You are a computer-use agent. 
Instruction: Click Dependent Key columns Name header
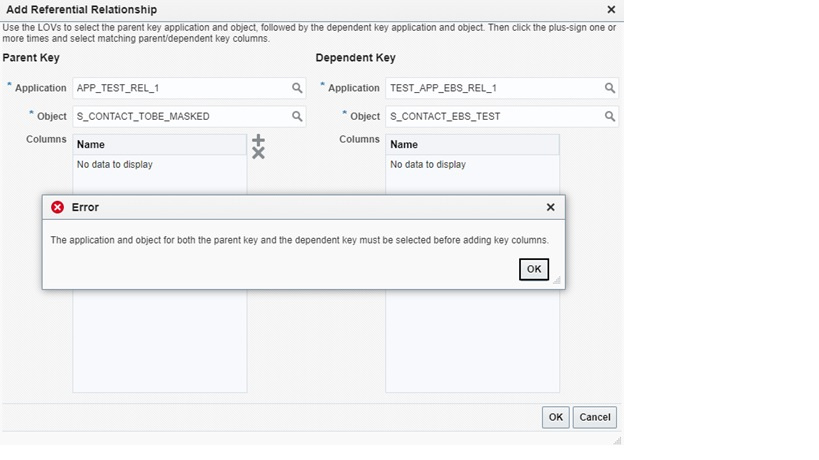coord(472,145)
